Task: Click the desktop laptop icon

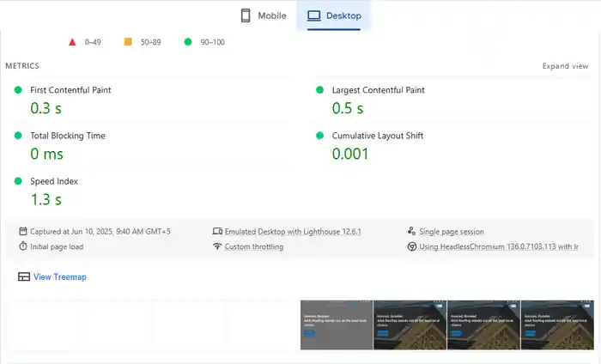Action: [314, 15]
